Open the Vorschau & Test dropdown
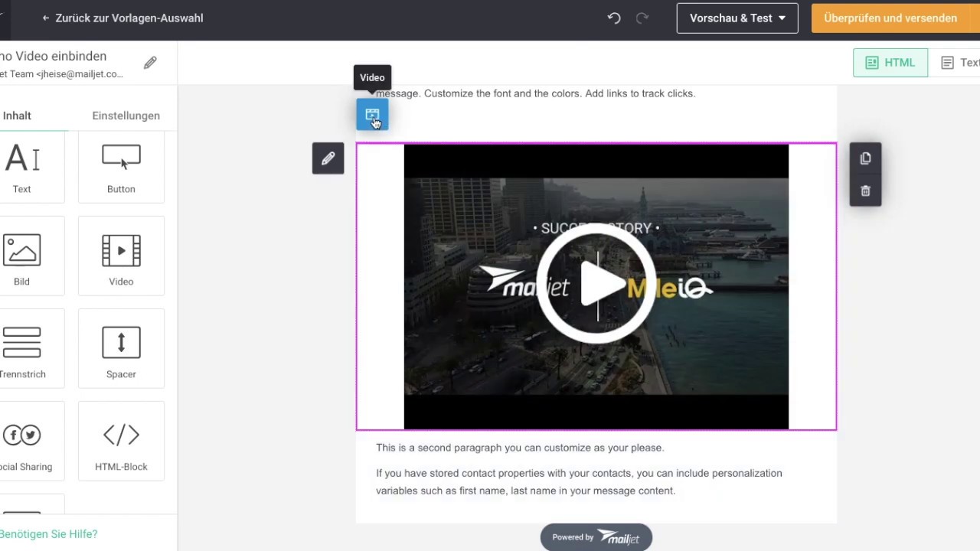 pyautogui.click(x=737, y=18)
